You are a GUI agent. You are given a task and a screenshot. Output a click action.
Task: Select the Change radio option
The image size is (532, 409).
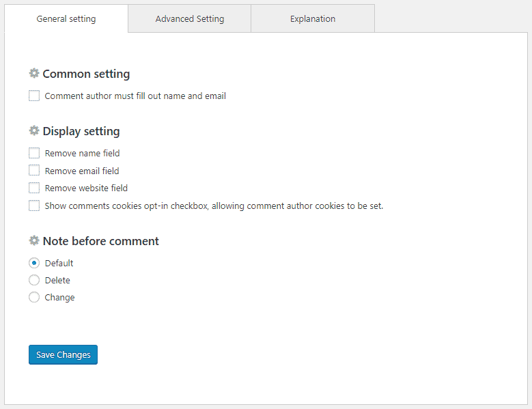click(x=34, y=297)
